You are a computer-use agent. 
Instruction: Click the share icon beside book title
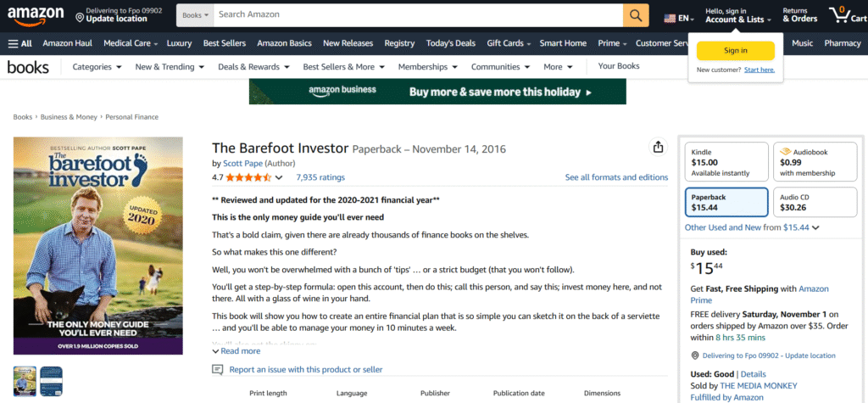(x=658, y=147)
